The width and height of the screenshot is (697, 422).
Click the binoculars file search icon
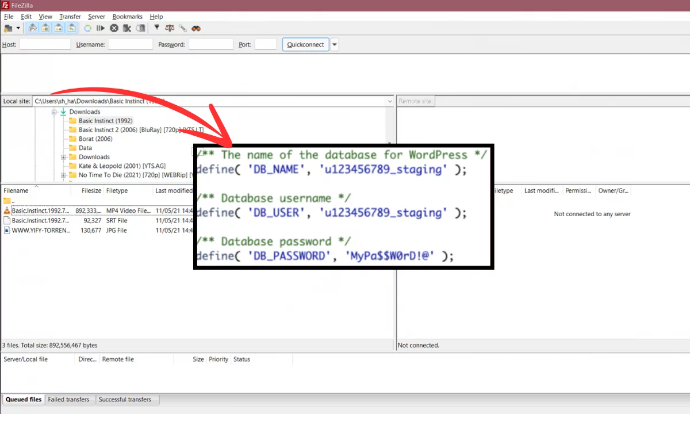tap(197, 28)
